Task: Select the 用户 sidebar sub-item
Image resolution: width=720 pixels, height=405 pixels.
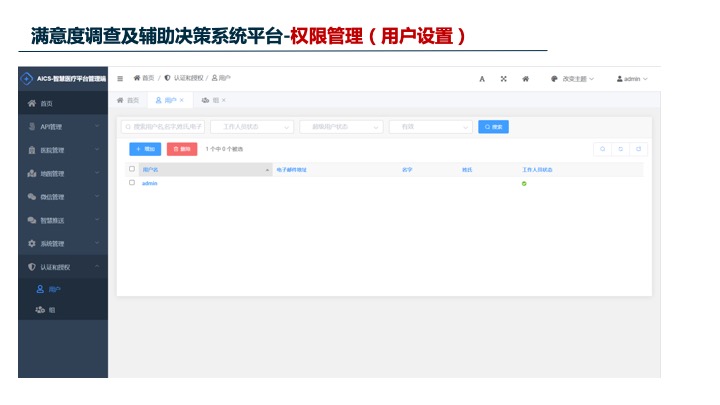Action: click(x=63, y=289)
